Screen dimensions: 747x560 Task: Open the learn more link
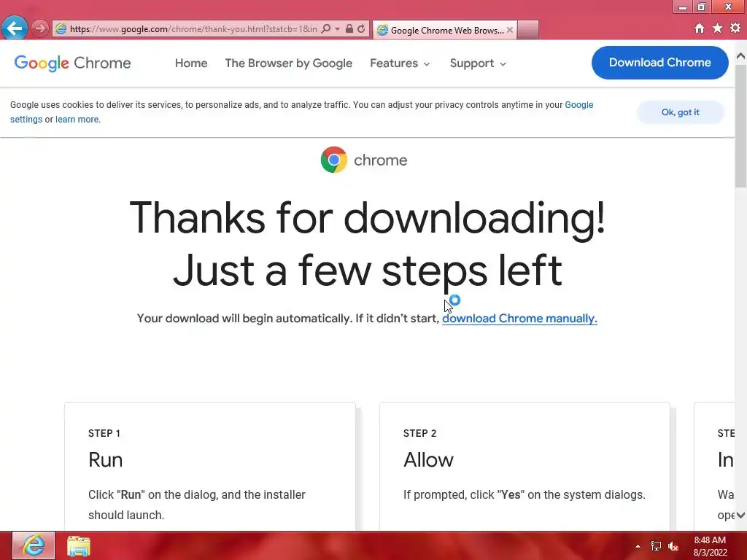(x=77, y=120)
